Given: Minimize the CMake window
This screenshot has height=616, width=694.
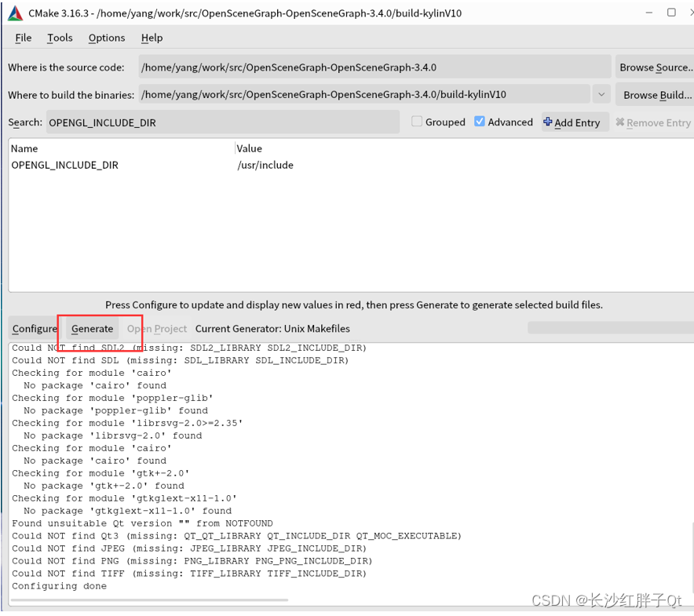Looking at the screenshot, I should (x=648, y=13).
